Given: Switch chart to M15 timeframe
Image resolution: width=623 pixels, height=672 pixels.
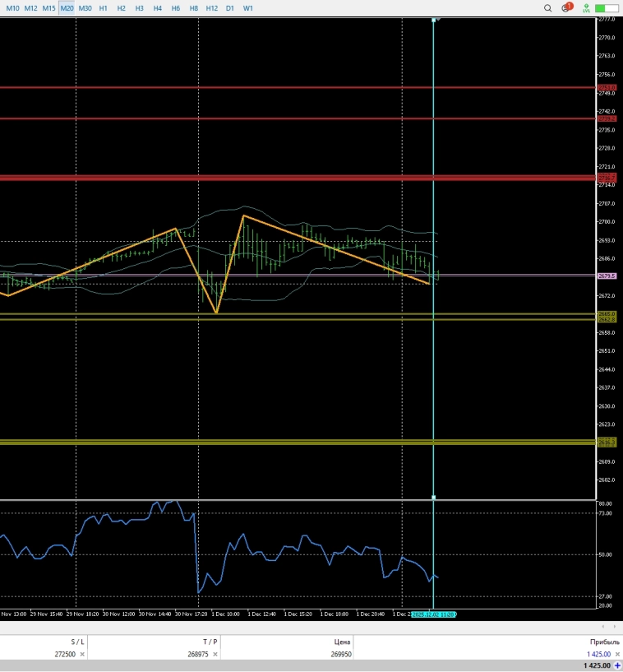Looking at the screenshot, I should point(48,8).
